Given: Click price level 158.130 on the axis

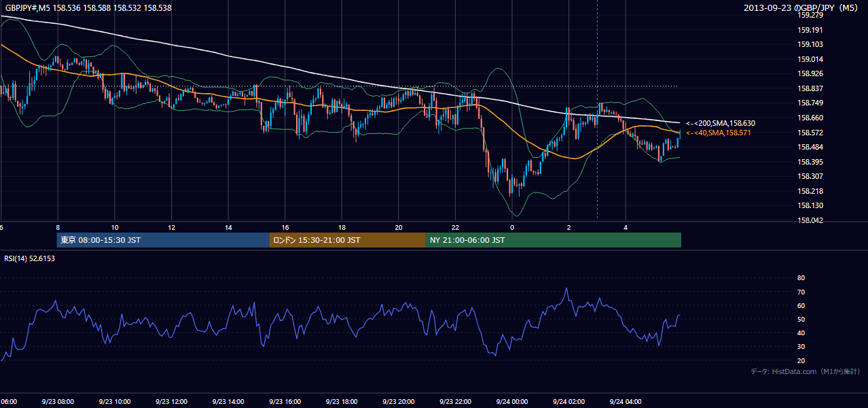Looking at the screenshot, I should [x=810, y=205].
